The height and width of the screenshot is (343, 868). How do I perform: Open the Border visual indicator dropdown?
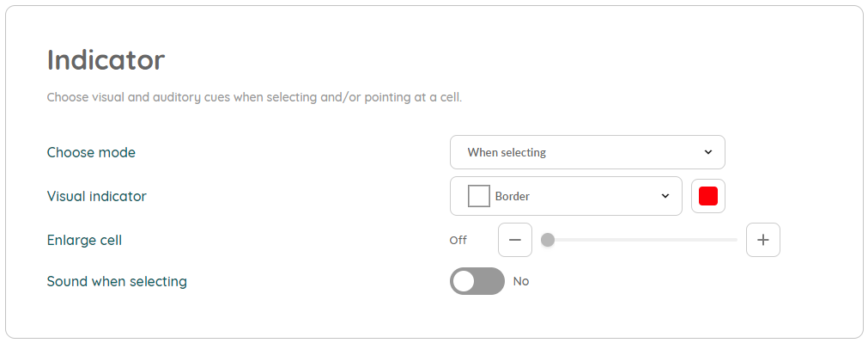pos(566,196)
